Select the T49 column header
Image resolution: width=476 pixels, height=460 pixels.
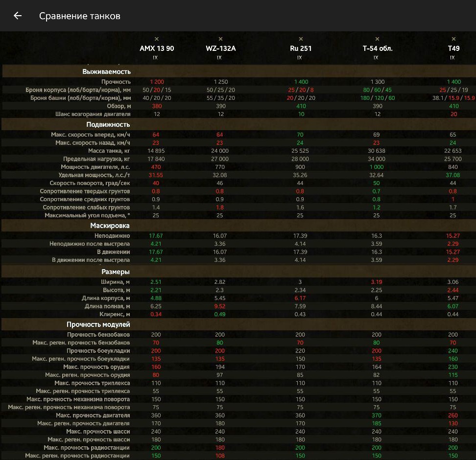point(453,48)
